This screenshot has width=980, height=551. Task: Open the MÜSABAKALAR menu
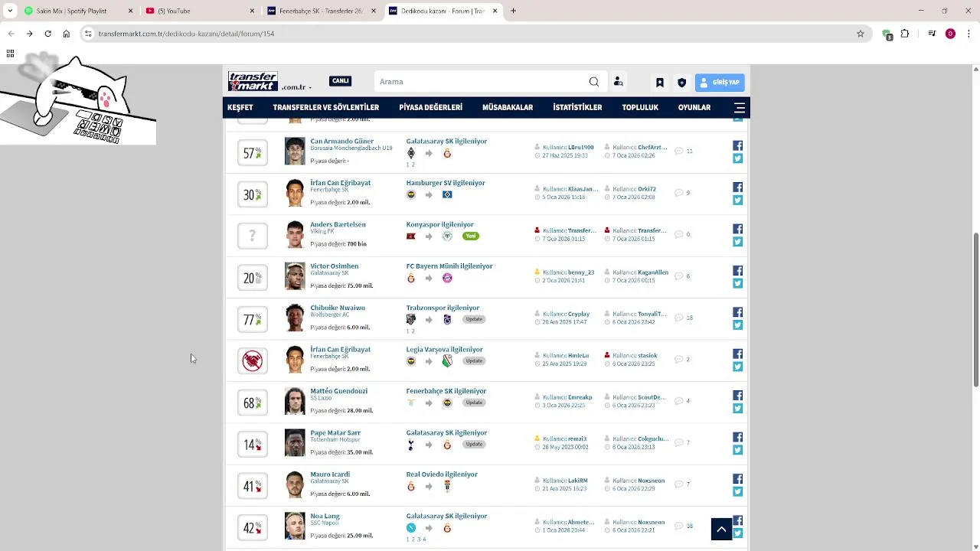508,108
